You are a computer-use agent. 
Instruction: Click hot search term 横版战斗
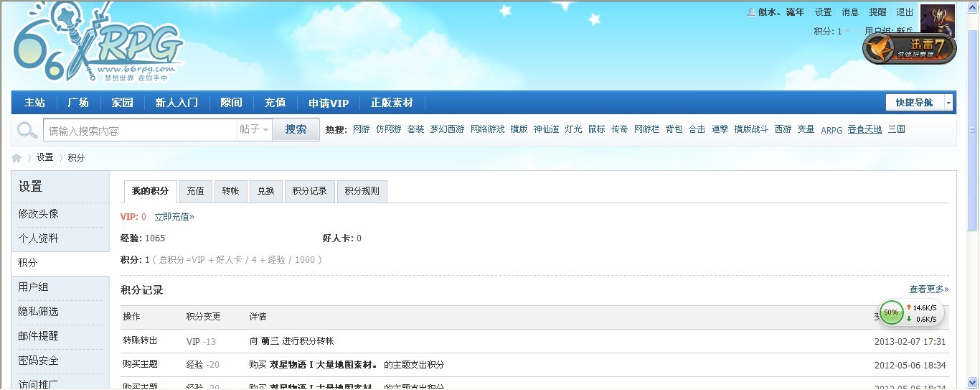click(x=751, y=130)
